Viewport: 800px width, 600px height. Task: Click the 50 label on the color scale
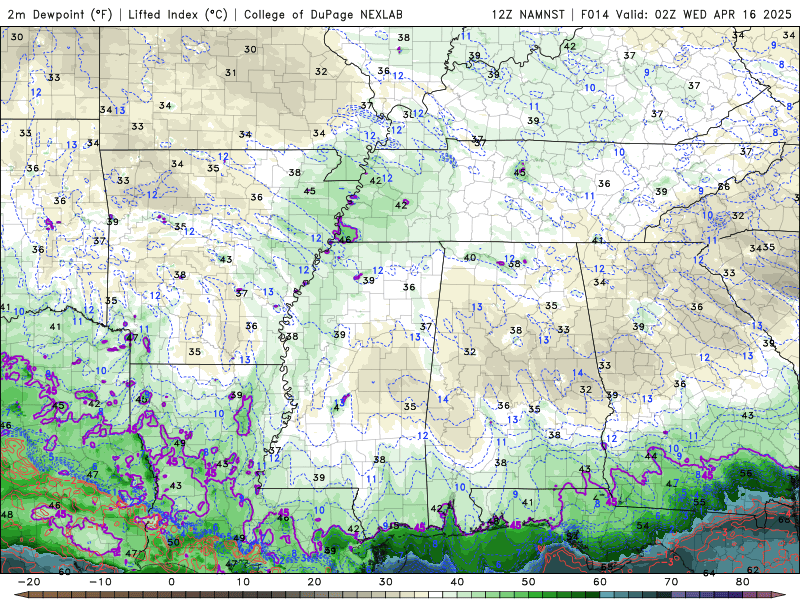tap(529, 582)
